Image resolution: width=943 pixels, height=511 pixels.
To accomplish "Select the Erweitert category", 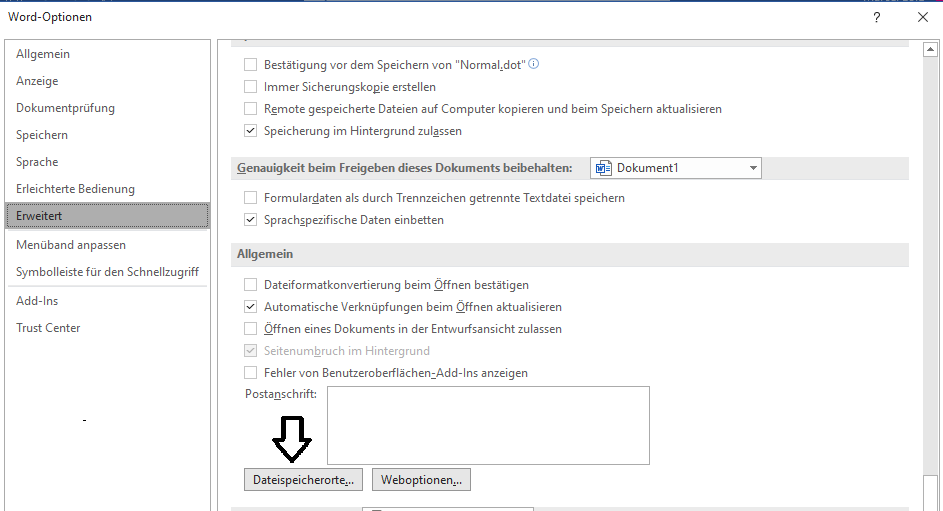I will point(108,216).
